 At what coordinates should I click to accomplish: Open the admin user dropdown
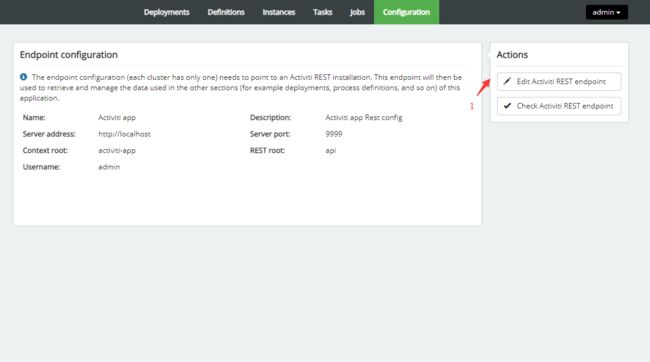coord(606,12)
